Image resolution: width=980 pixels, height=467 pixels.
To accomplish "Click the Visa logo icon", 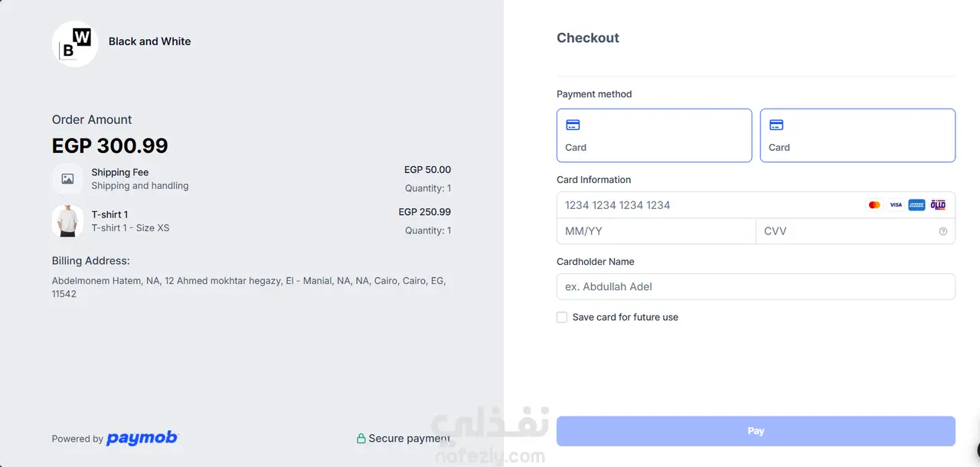I will [896, 205].
